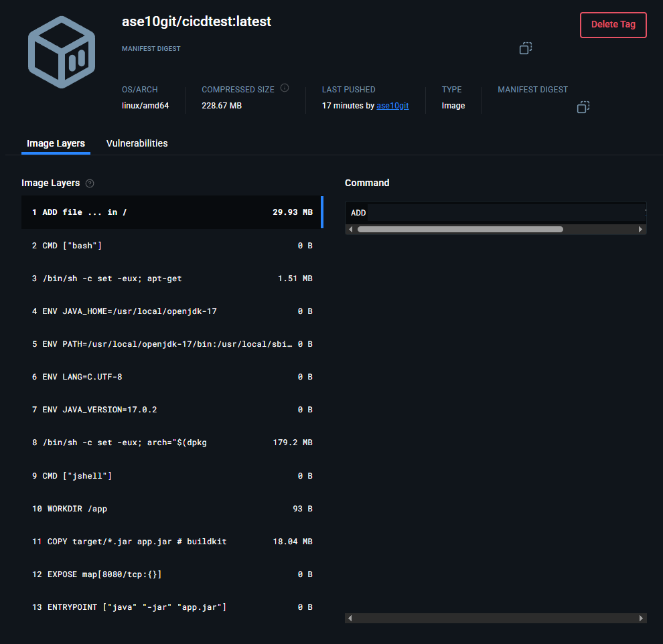
Task: Click right arrow of bottom horizontal scrollbar
Action: [x=641, y=618]
